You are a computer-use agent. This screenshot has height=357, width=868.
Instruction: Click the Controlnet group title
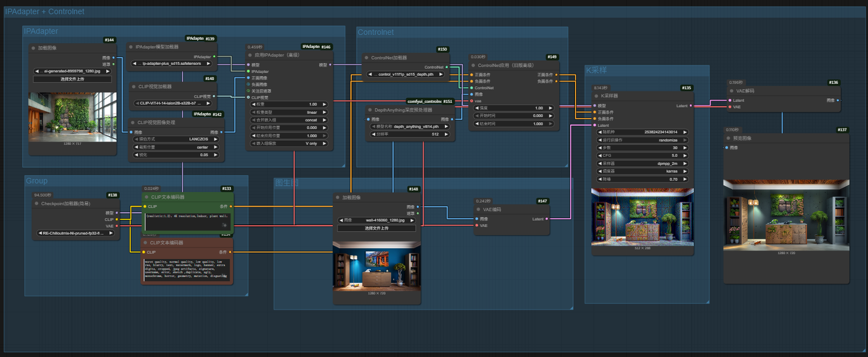376,32
